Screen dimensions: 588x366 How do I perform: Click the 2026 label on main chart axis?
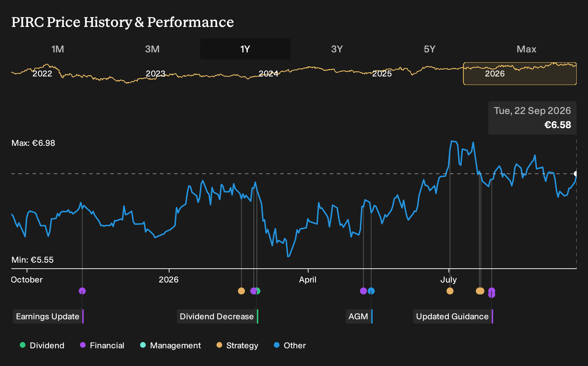168,280
